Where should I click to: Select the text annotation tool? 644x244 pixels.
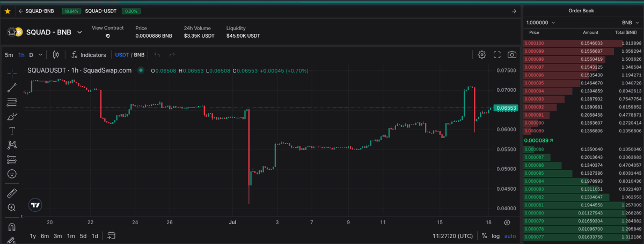point(12,131)
